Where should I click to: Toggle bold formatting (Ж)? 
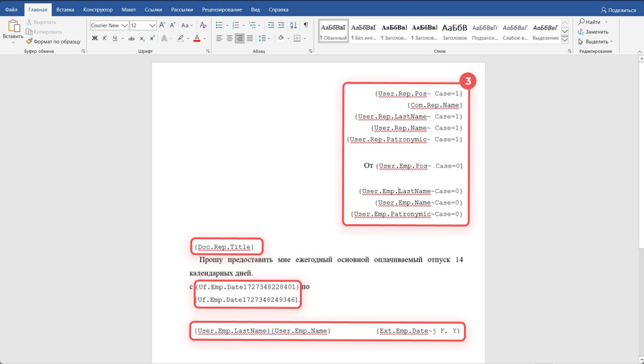95,38
